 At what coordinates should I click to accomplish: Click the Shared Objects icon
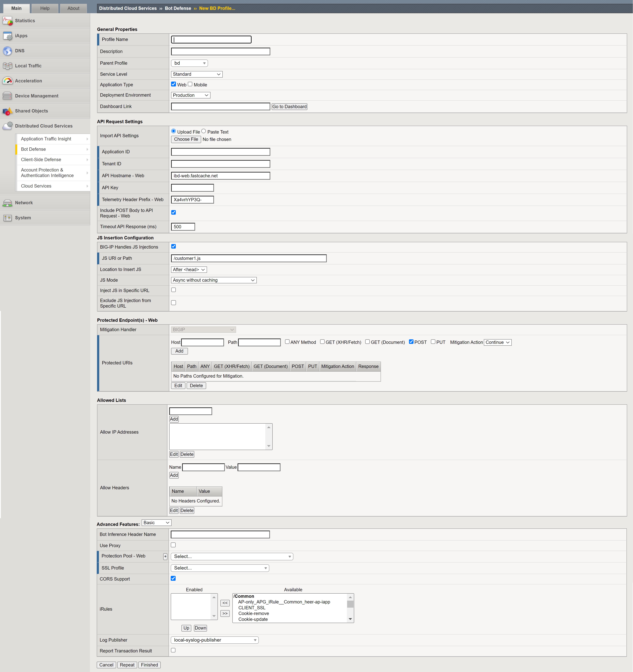click(7, 111)
